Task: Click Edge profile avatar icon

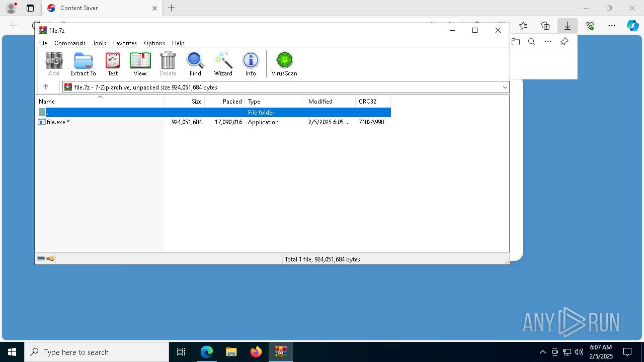Action: 11,8
